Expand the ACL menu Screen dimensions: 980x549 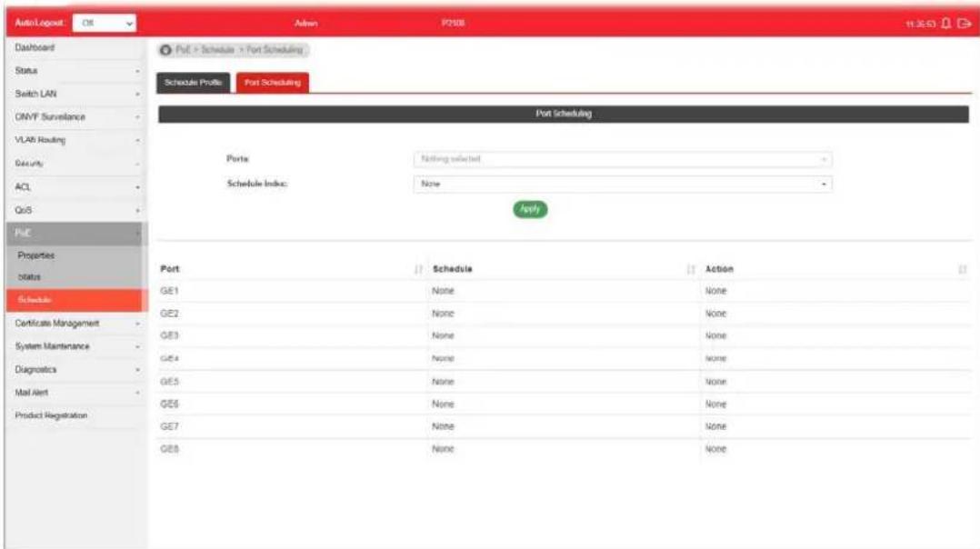75,186
